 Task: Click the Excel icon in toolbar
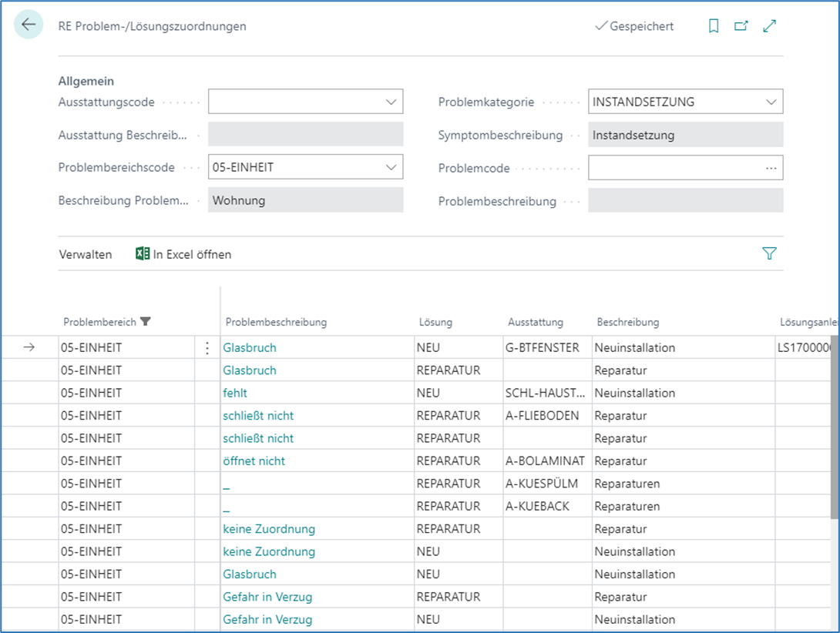click(x=143, y=254)
